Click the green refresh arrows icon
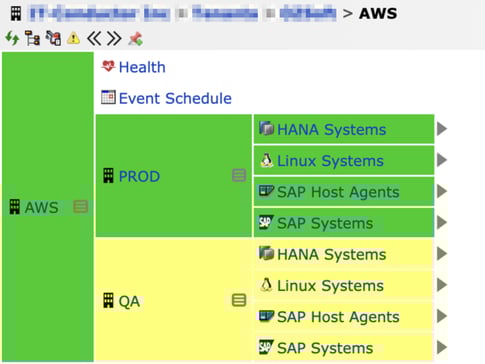485x364 pixels. click(12, 39)
